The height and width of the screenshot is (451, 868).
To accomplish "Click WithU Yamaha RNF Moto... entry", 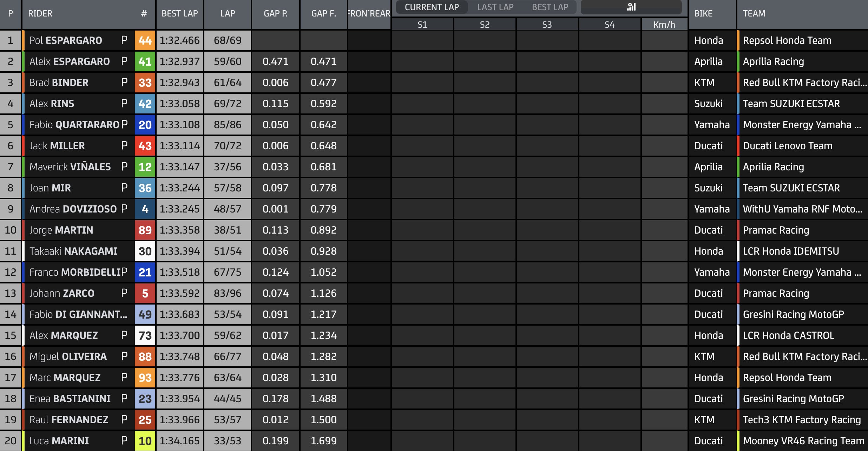I will [x=802, y=209].
